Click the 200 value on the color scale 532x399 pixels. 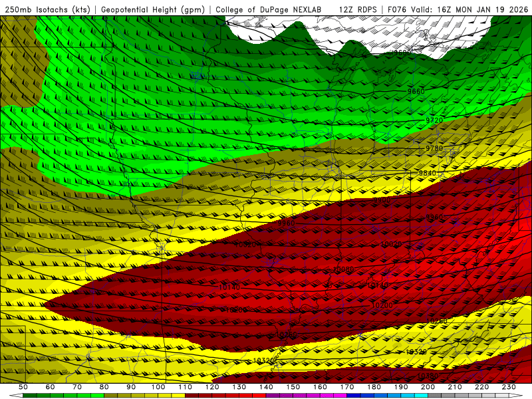click(428, 387)
